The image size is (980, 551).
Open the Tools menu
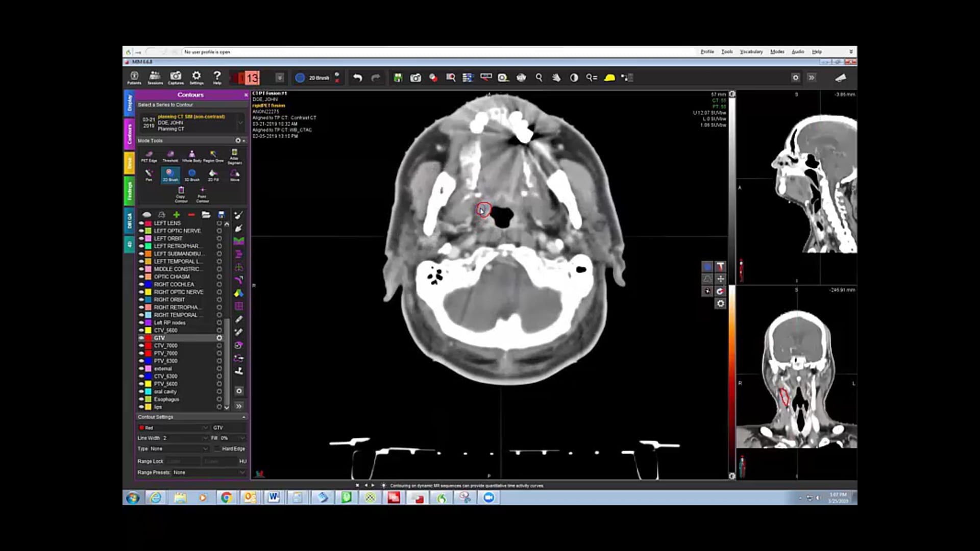[x=727, y=52]
